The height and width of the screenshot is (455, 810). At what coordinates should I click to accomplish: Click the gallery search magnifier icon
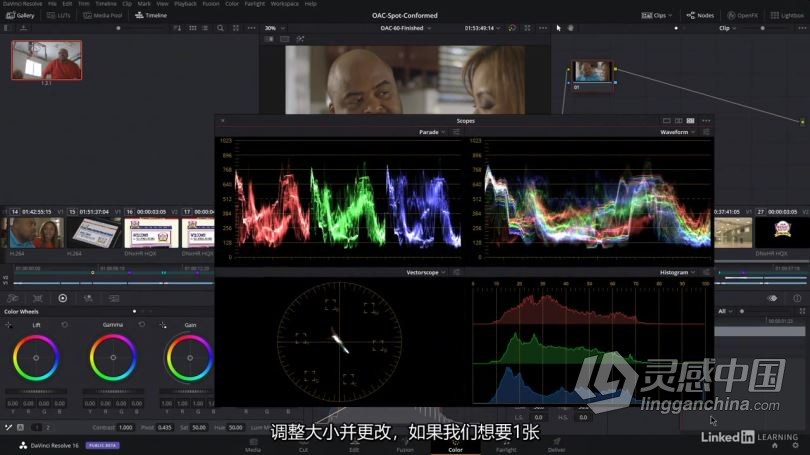[x=221, y=28]
